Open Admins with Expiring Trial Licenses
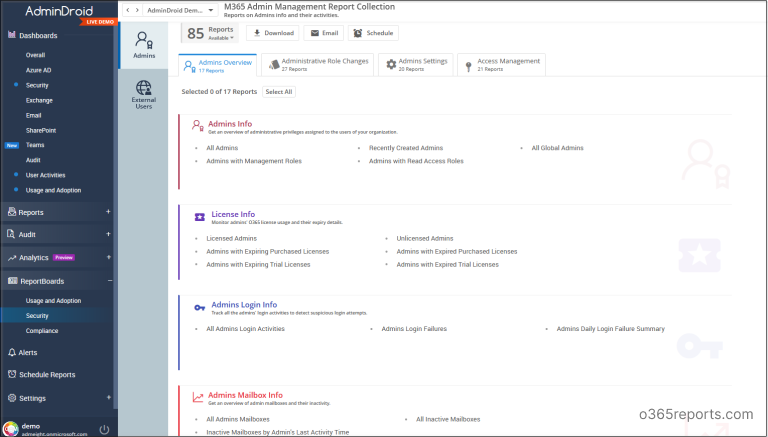Image resolution: width=768 pixels, height=437 pixels. tap(258, 265)
